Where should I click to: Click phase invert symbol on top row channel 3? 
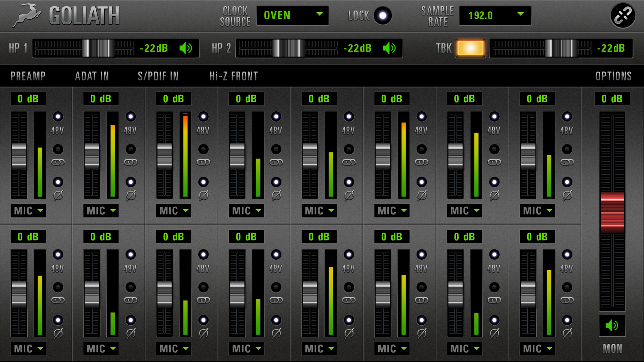(203, 195)
